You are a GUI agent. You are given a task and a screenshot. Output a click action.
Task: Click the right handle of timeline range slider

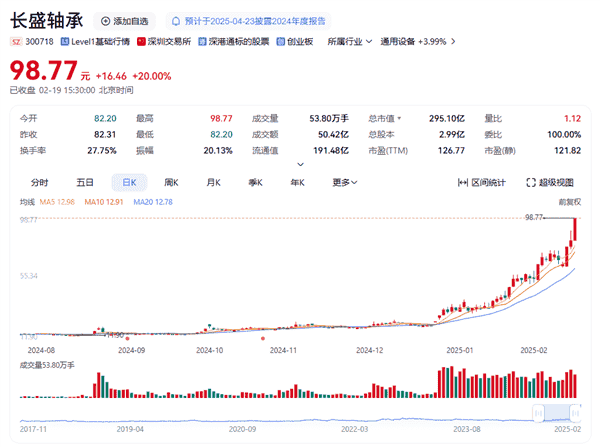point(577,413)
